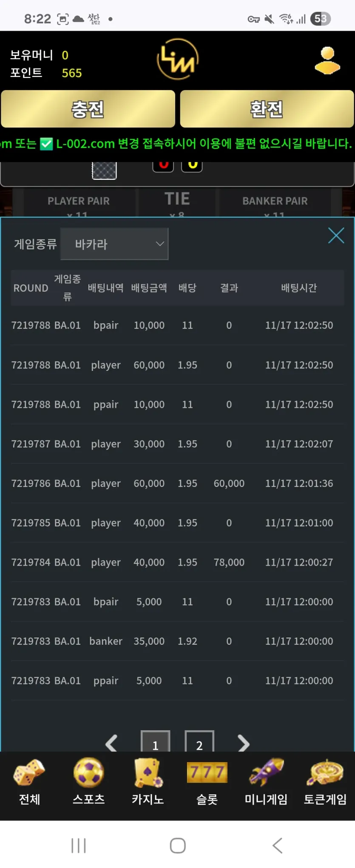Select the PLAYER PAIR betting area
The image size is (355, 868).
[x=79, y=203]
